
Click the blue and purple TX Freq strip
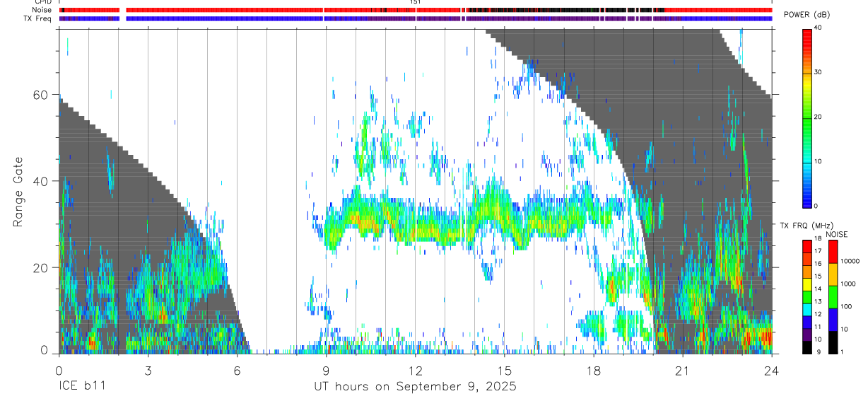(416, 18)
